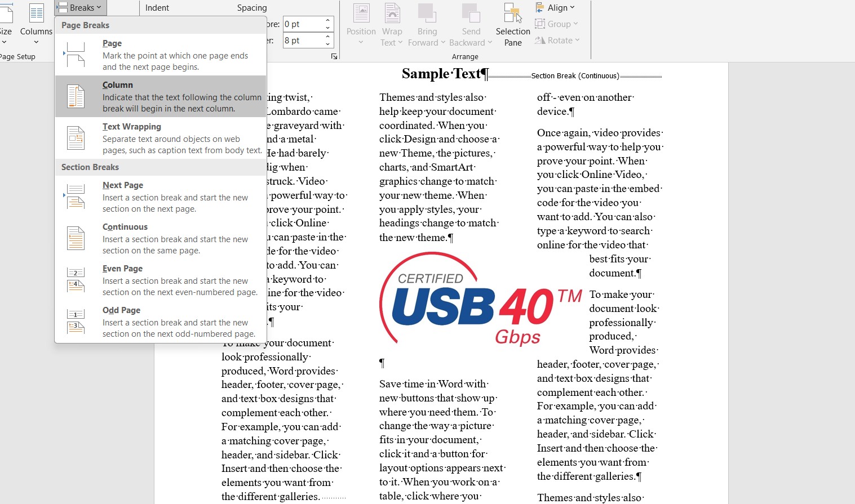Pick the Text Wrapping break entry title
This screenshot has height=504, width=855.
tap(132, 127)
